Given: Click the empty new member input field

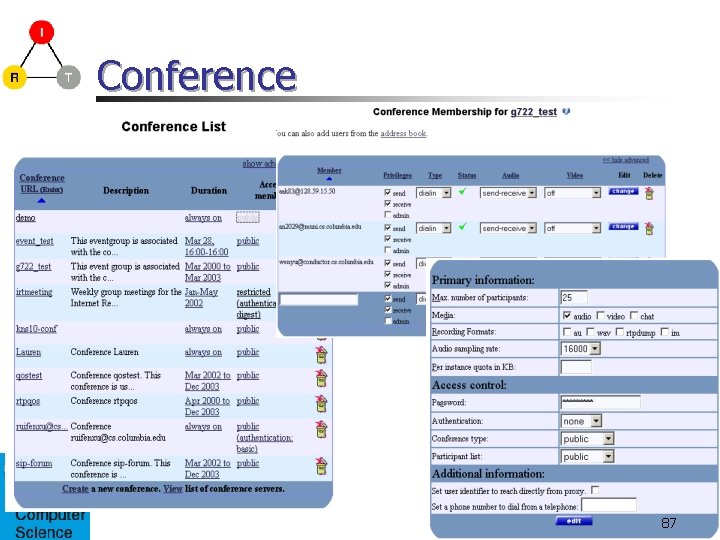Looking at the screenshot, I should pos(319,300).
